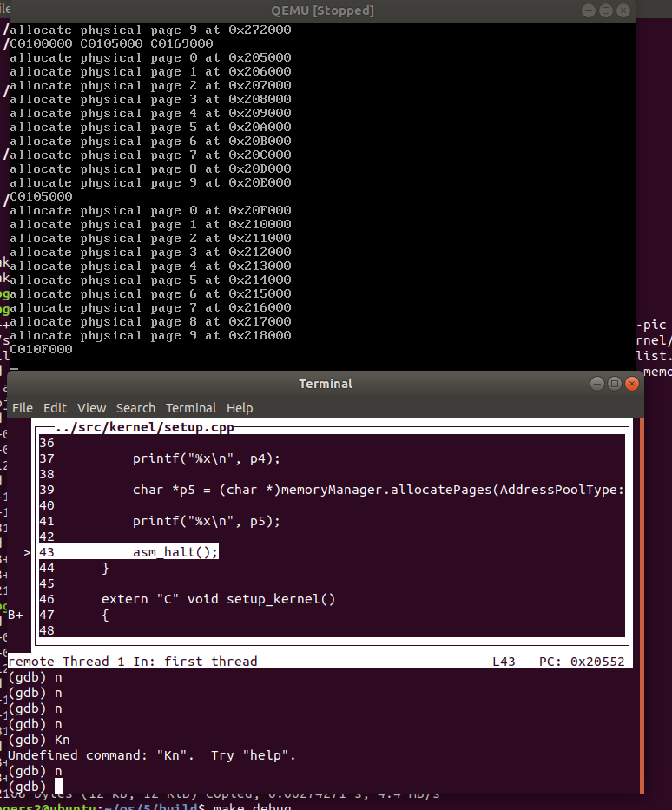
Task: Click the QEMU [Stopped] title bar
Action: tap(321, 10)
